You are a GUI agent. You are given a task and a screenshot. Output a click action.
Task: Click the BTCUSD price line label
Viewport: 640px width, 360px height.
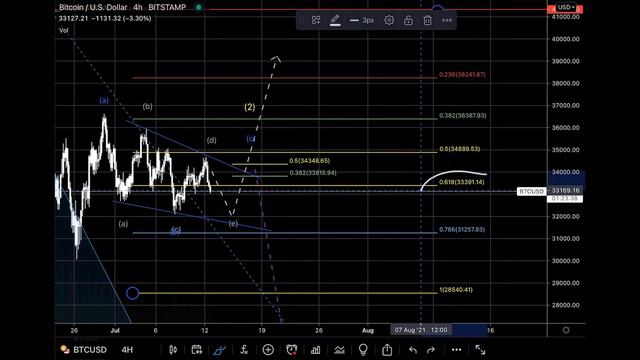coord(531,191)
